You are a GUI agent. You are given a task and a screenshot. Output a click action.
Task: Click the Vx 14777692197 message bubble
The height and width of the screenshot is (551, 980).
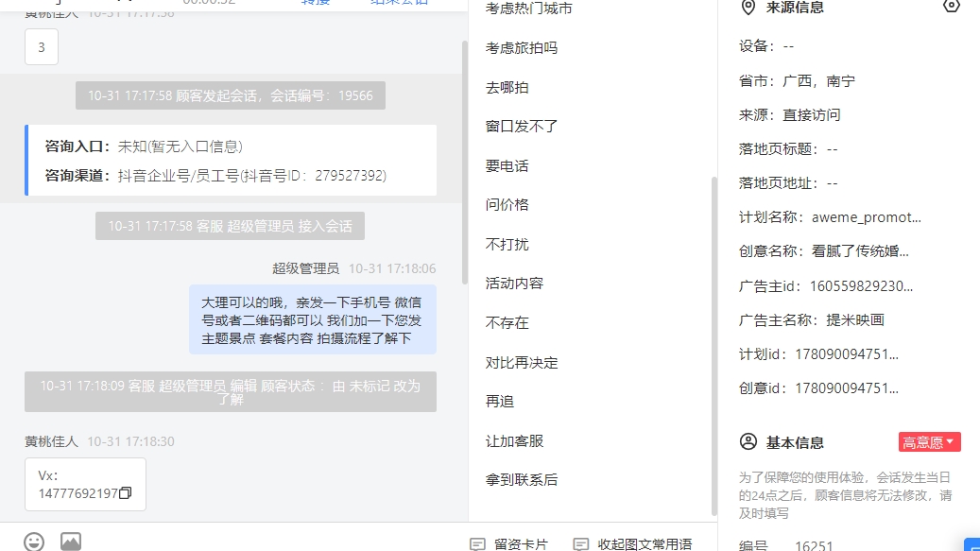[85, 484]
